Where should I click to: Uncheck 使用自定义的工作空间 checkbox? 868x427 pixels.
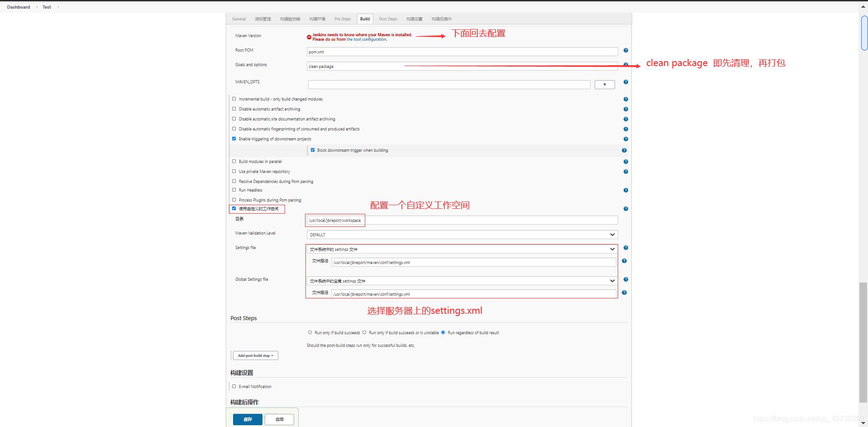[234, 208]
